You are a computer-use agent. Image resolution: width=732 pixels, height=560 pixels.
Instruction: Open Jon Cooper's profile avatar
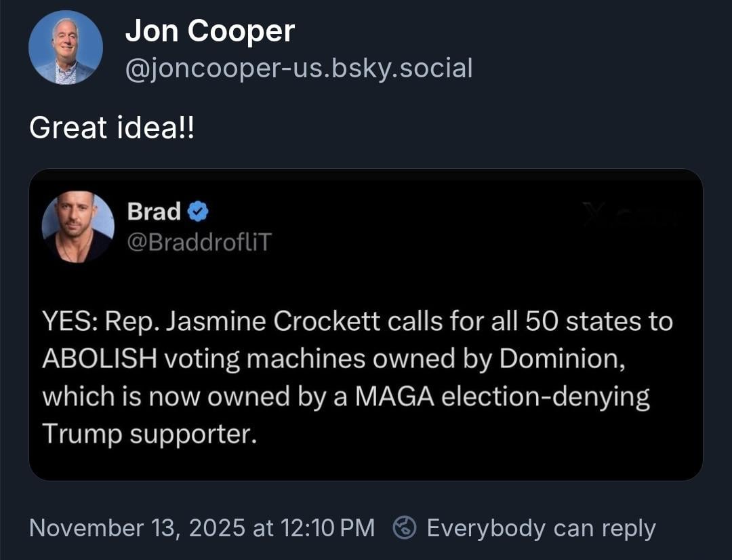click(x=66, y=47)
